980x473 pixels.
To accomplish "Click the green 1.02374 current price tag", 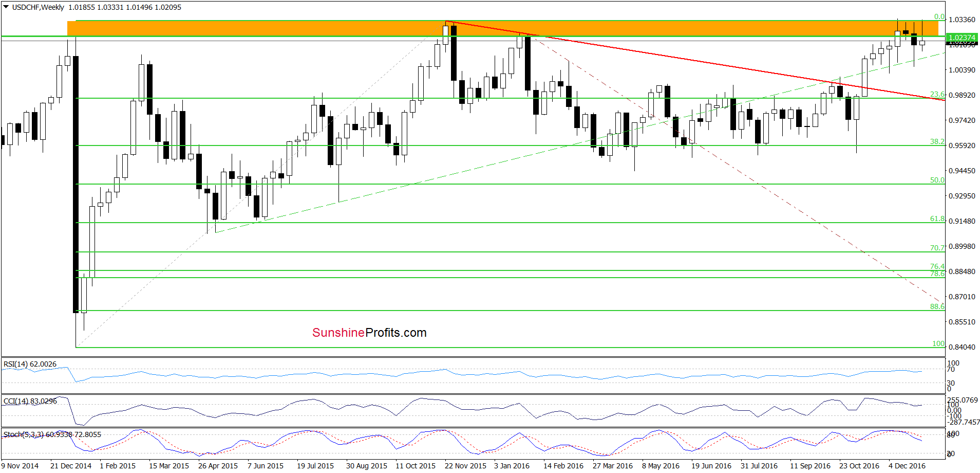I will coord(962,38).
